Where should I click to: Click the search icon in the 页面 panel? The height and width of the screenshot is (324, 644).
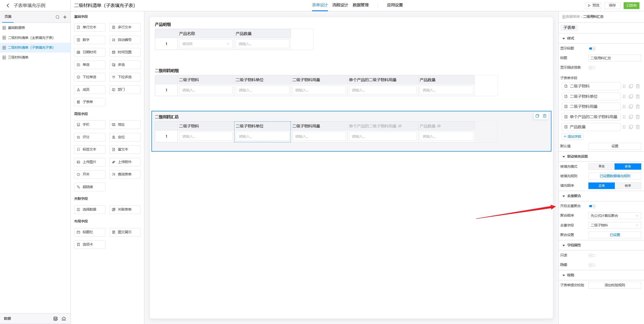(x=57, y=17)
